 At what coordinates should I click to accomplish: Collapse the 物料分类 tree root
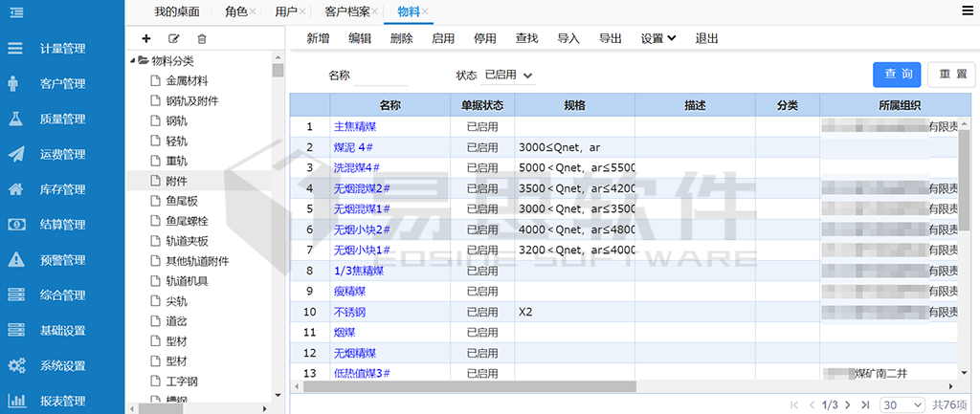click(132, 60)
